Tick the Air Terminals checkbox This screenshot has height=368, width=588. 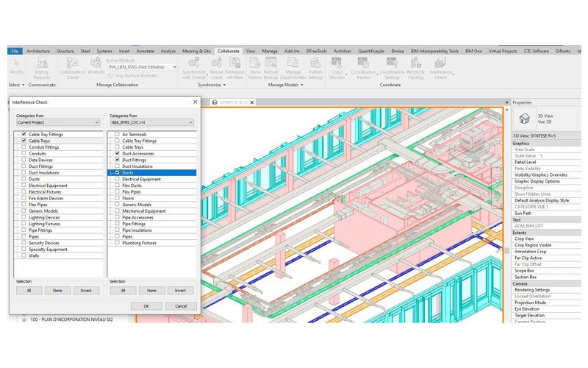click(x=118, y=135)
